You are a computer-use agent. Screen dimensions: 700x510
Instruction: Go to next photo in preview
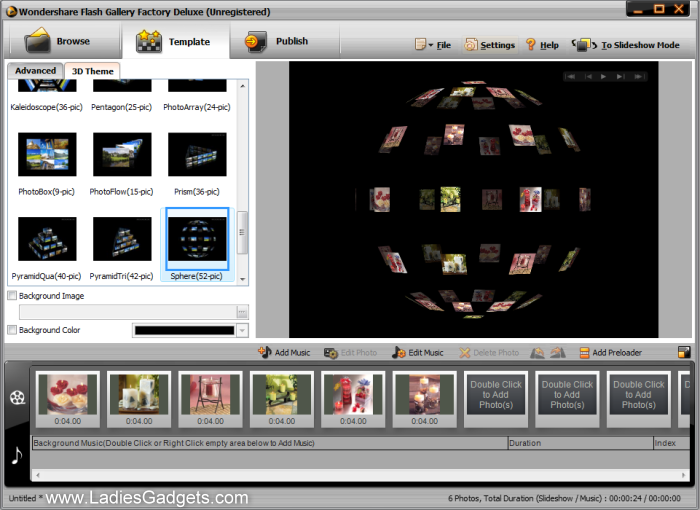[x=621, y=76]
